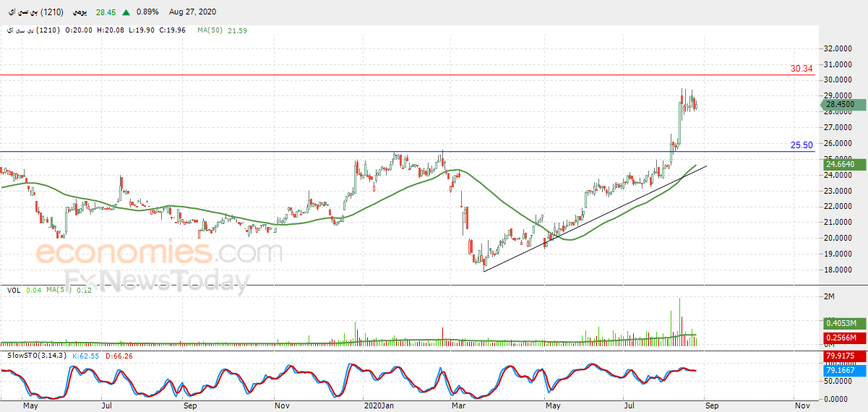Click the 23.0000 price axis label
This screenshot has width=868, height=412.
tap(839, 191)
